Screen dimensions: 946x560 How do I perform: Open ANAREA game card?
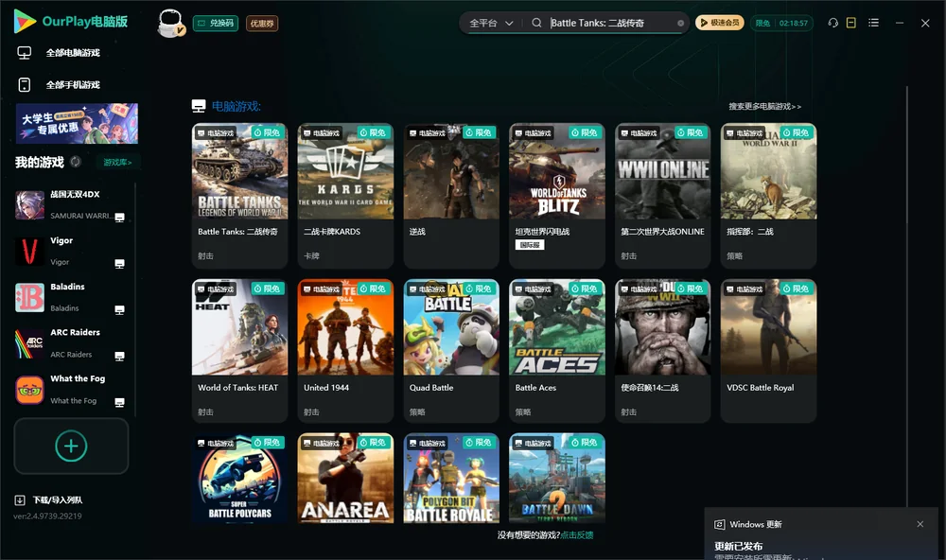coord(345,478)
